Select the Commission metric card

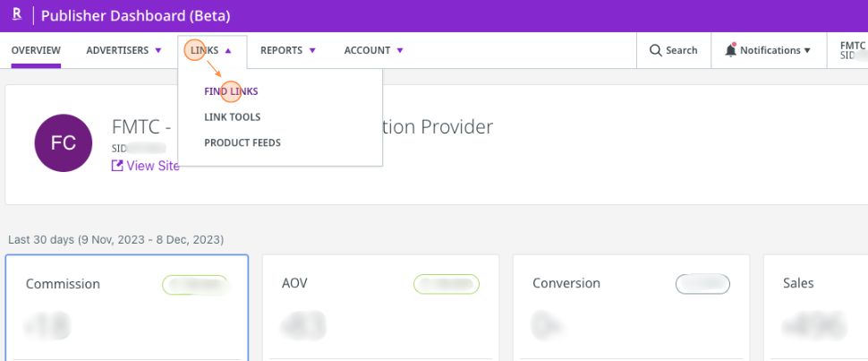[x=126, y=307]
